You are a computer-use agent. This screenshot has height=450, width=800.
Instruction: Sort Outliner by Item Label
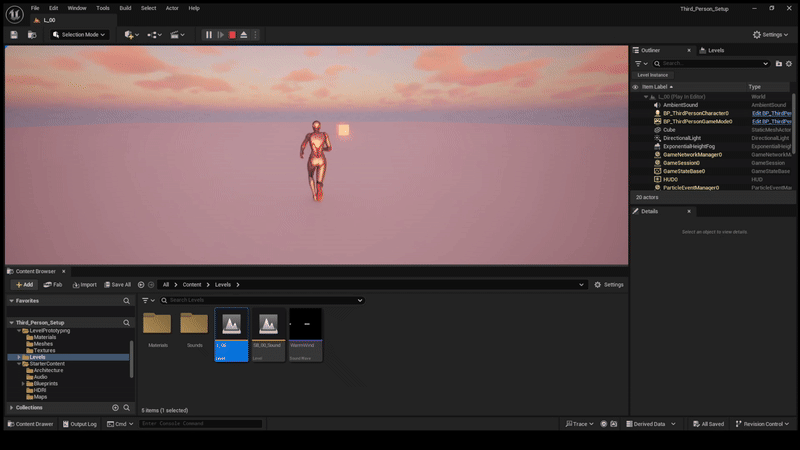click(x=657, y=87)
